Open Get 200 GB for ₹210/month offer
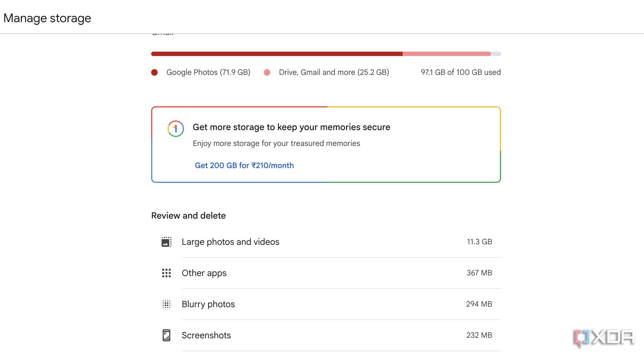Screen dimensions: 644x358 (x=244, y=165)
